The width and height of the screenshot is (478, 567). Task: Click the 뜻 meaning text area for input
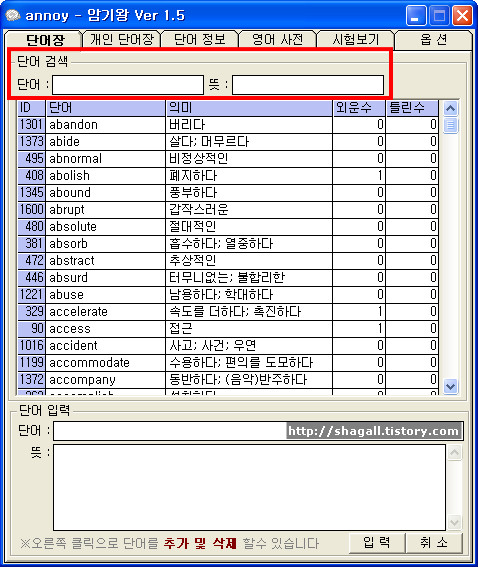249,487
